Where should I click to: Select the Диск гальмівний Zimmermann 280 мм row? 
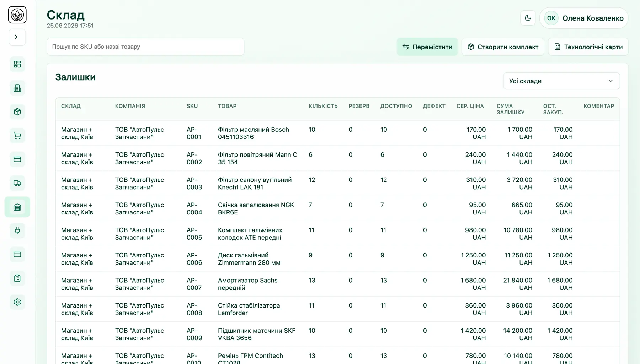tap(337, 259)
